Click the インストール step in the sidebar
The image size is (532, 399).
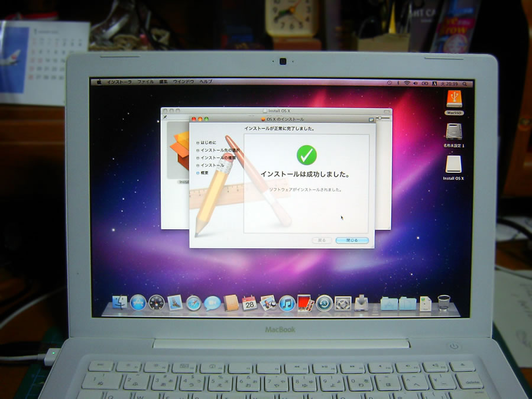[210, 166]
